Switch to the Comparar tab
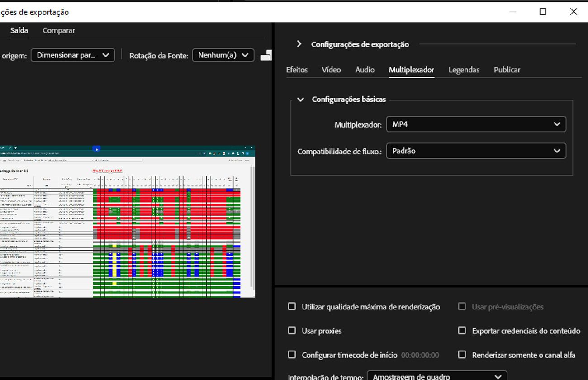 (58, 30)
